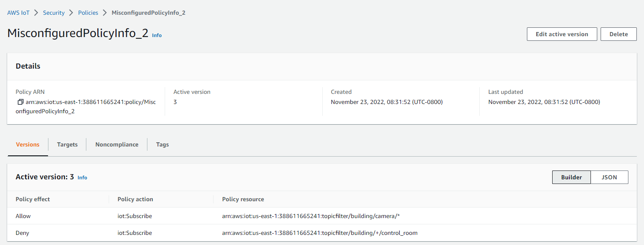644x245 pixels.
Task: Click the topicfilter/building/camera/* resource
Action: pyautogui.click(x=310, y=216)
